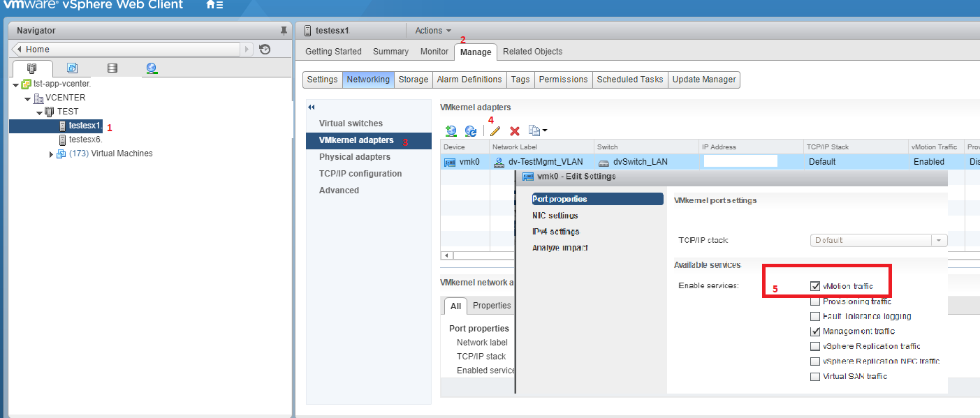Select the Manage tab
The image size is (980, 418).
point(476,52)
